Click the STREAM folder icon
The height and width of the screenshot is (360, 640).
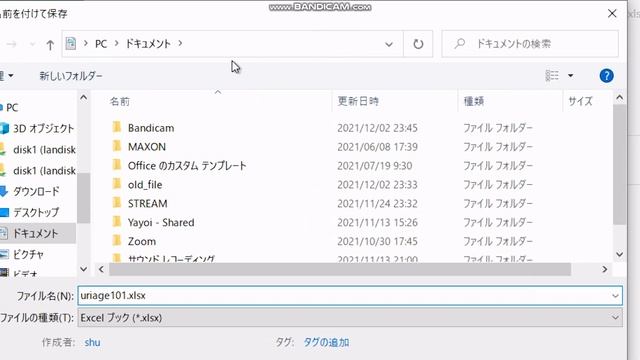(x=117, y=202)
